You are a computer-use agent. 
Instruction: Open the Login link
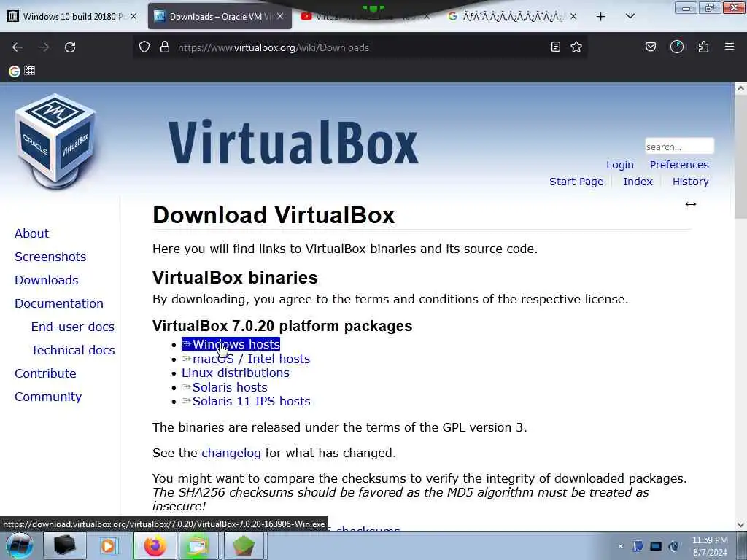tap(620, 165)
